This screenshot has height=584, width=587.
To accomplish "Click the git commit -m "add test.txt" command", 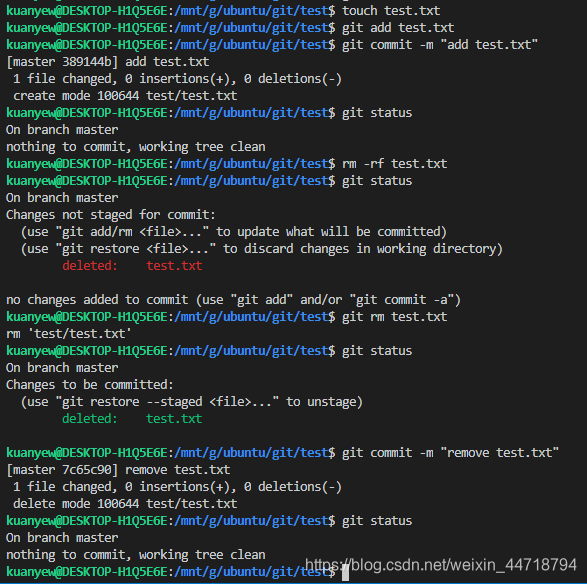I will coord(440,45).
